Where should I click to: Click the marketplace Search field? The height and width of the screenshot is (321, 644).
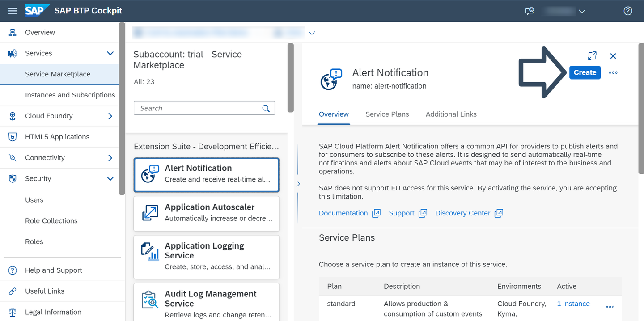[204, 108]
